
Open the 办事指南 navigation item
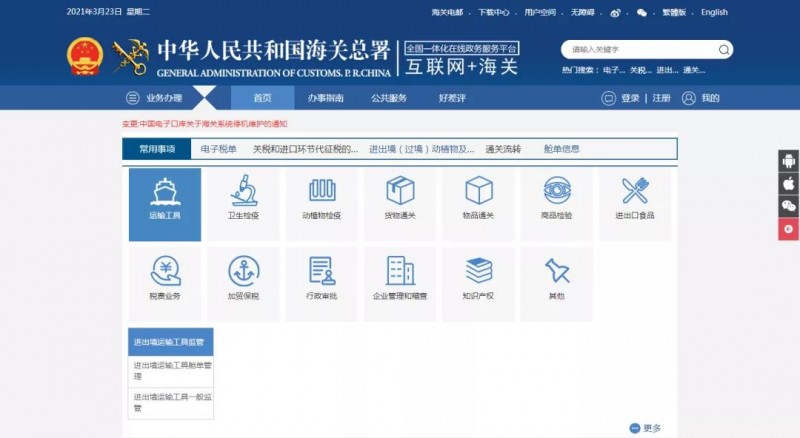pos(325,98)
